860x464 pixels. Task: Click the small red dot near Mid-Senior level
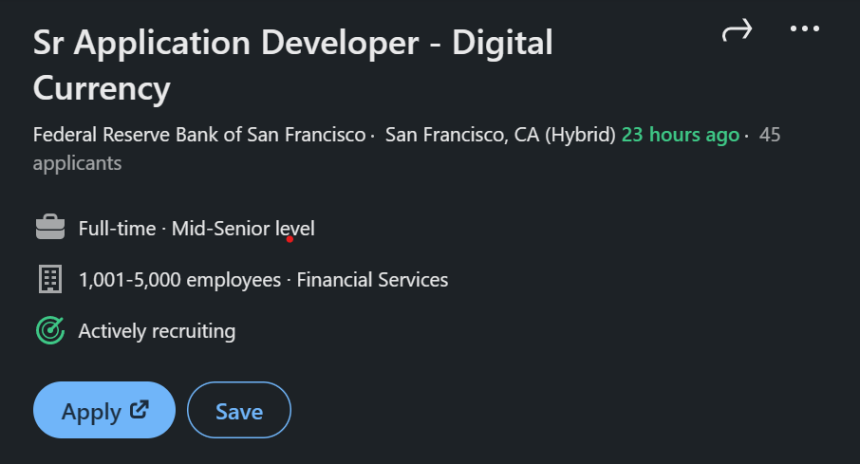289,239
